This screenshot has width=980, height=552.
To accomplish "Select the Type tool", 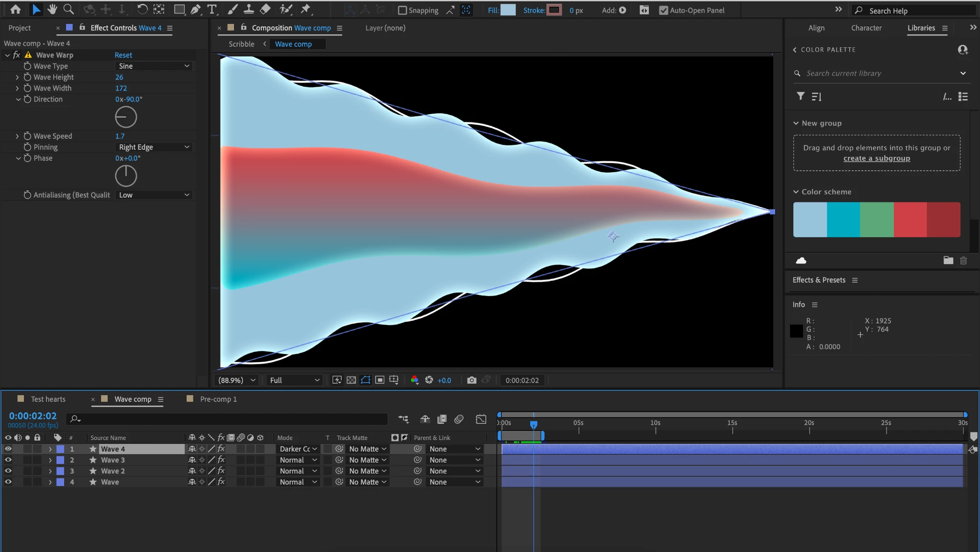I will [x=212, y=10].
